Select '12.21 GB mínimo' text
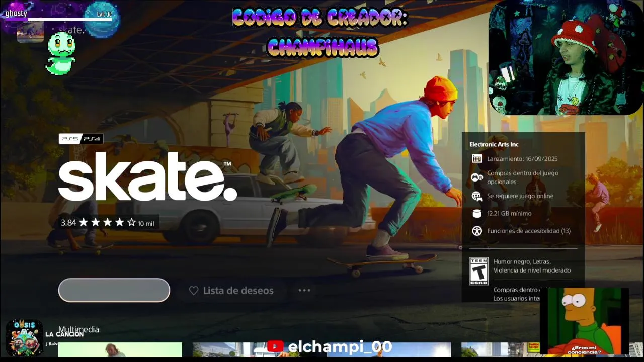The height and width of the screenshot is (362, 644). click(x=509, y=214)
